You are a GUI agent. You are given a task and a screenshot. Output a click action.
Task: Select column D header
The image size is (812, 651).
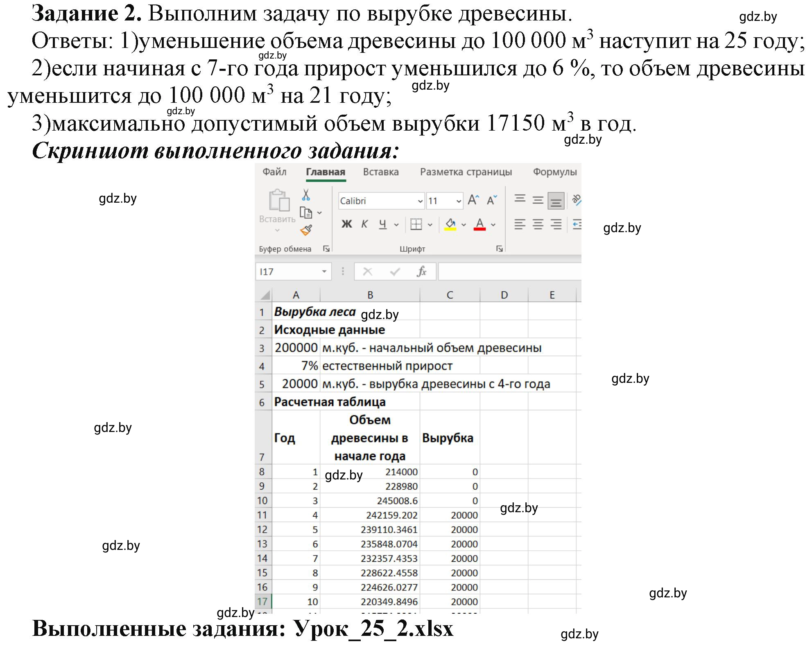click(x=504, y=295)
